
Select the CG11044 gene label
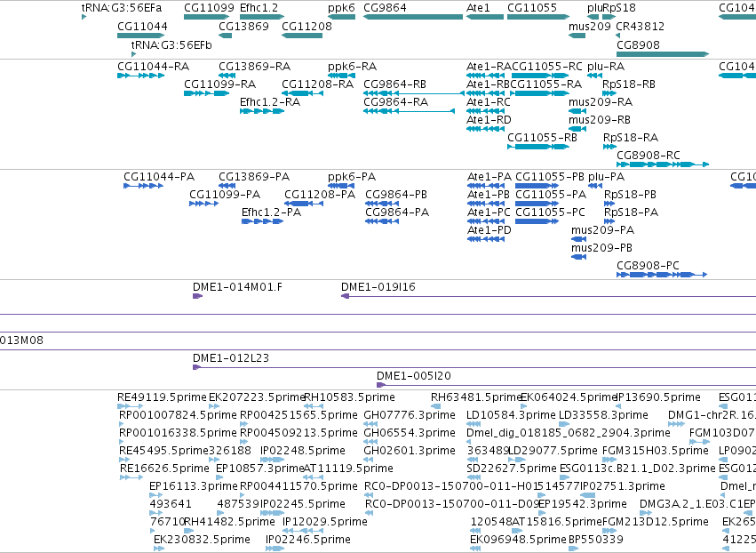[x=142, y=26]
